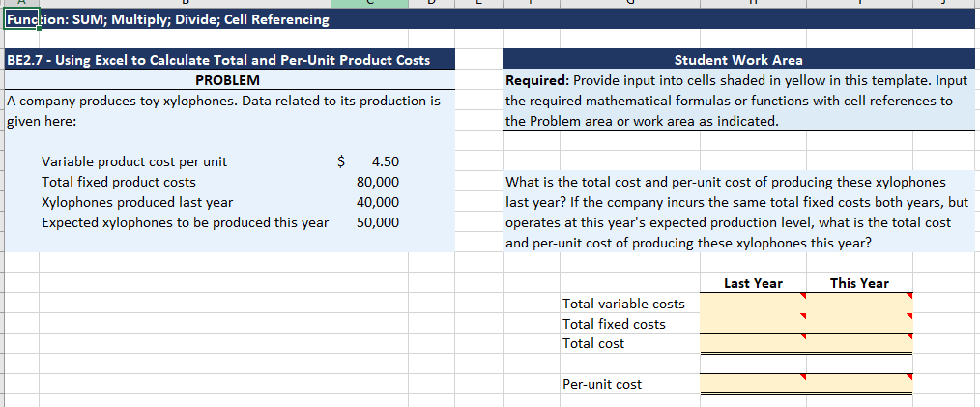Click 'the Problem area or work area' line
This screenshot has width=980, height=407.
point(642,121)
